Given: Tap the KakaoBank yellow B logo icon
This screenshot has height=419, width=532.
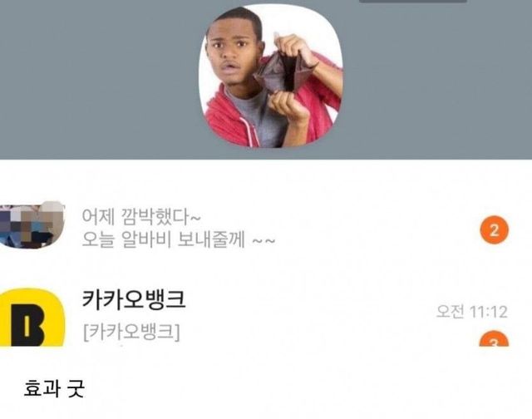Looking at the screenshot, I should [32, 318].
